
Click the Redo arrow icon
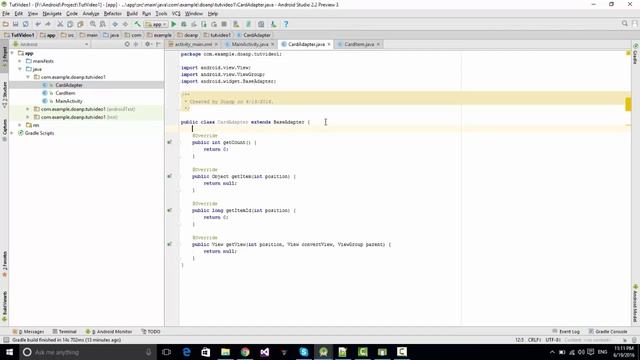(48, 24)
